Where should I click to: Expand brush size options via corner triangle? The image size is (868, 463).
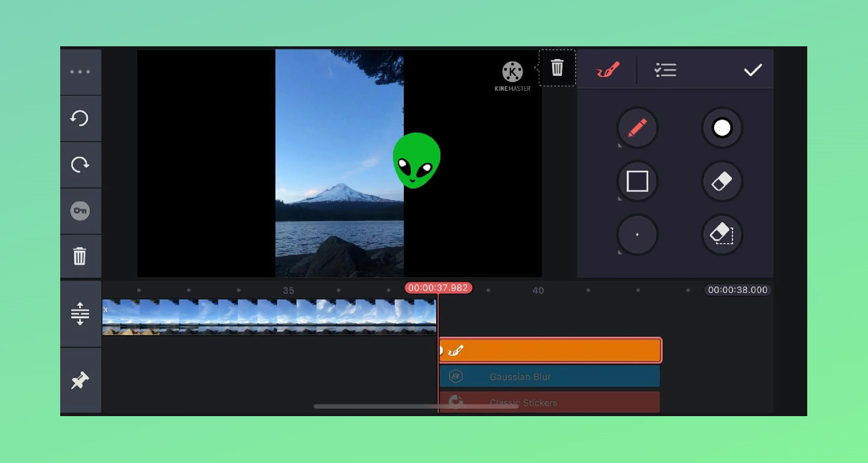click(x=620, y=253)
